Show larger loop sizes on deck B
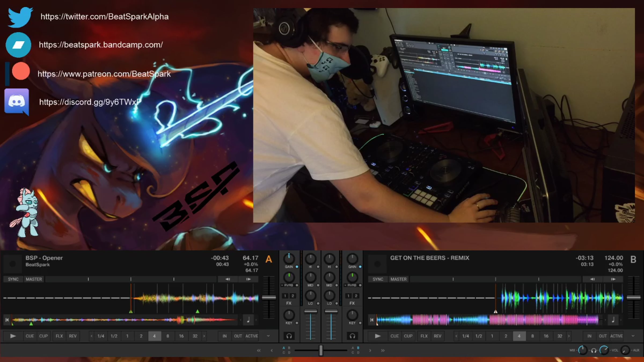Screen dimensions: 644x362 point(569,336)
